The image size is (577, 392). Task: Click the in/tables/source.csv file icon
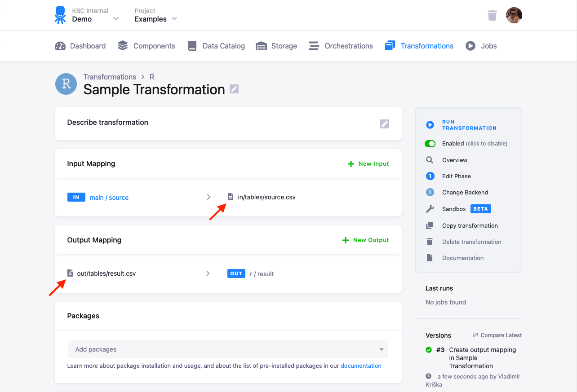[231, 197]
